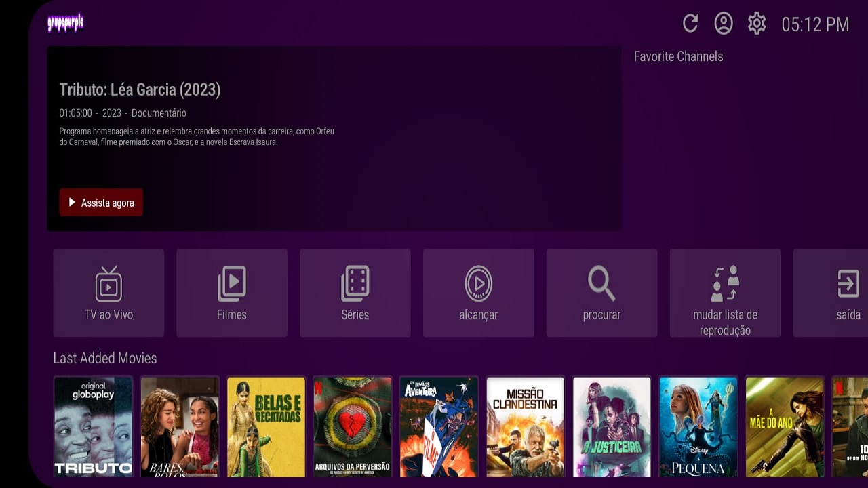This screenshot has height=488, width=868.
Task: Open the A Justiceira movie poster
Action: pyautogui.click(x=612, y=427)
